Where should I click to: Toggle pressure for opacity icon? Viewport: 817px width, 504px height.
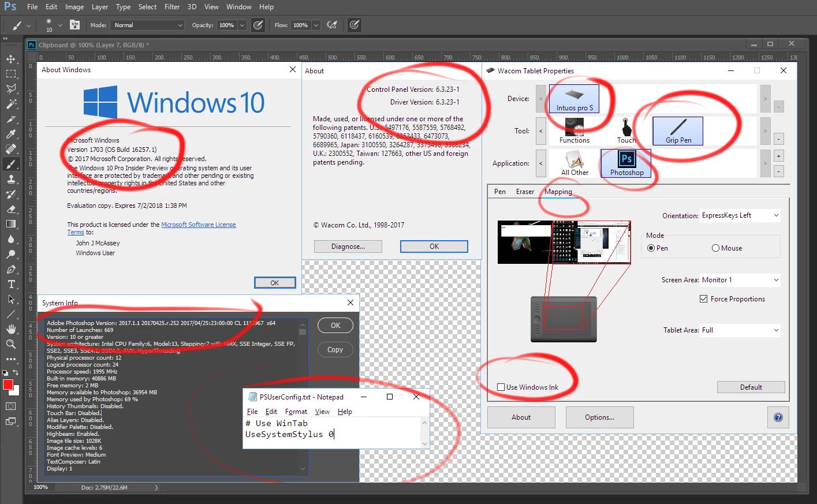pyautogui.click(x=258, y=25)
